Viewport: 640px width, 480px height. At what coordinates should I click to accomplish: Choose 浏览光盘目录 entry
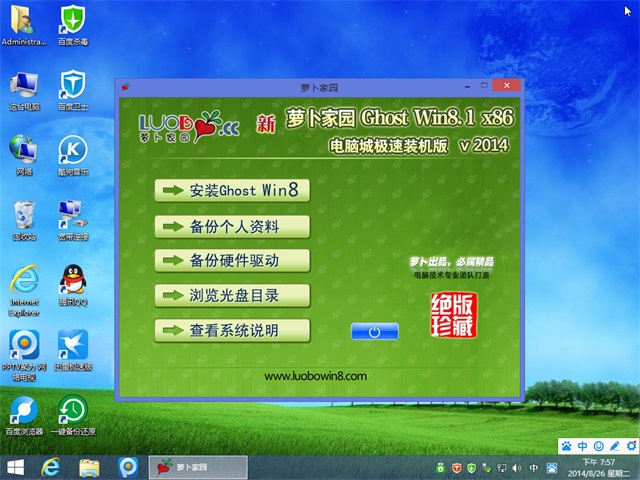pos(232,295)
